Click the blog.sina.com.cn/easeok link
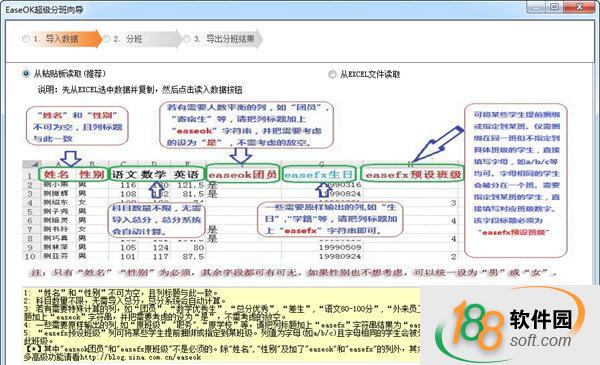Viewport: 600px width, 365px height. (x=140, y=357)
